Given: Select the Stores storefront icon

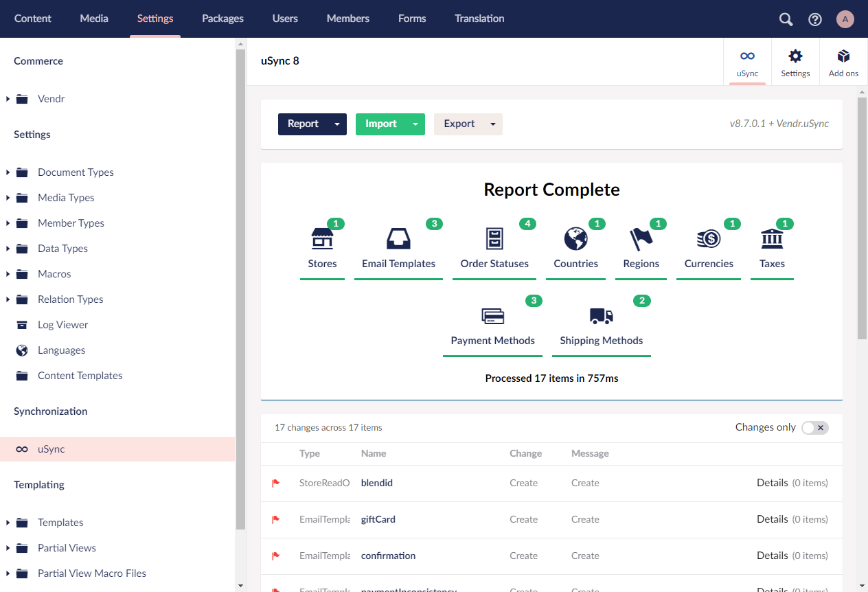Looking at the screenshot, I should [322, 239].
